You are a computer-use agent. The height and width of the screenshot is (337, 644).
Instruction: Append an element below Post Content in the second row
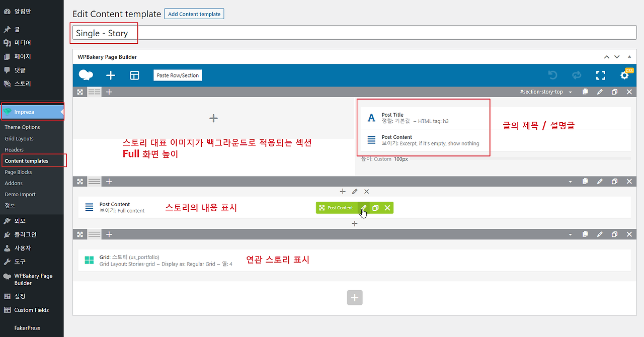pos(355,224)
